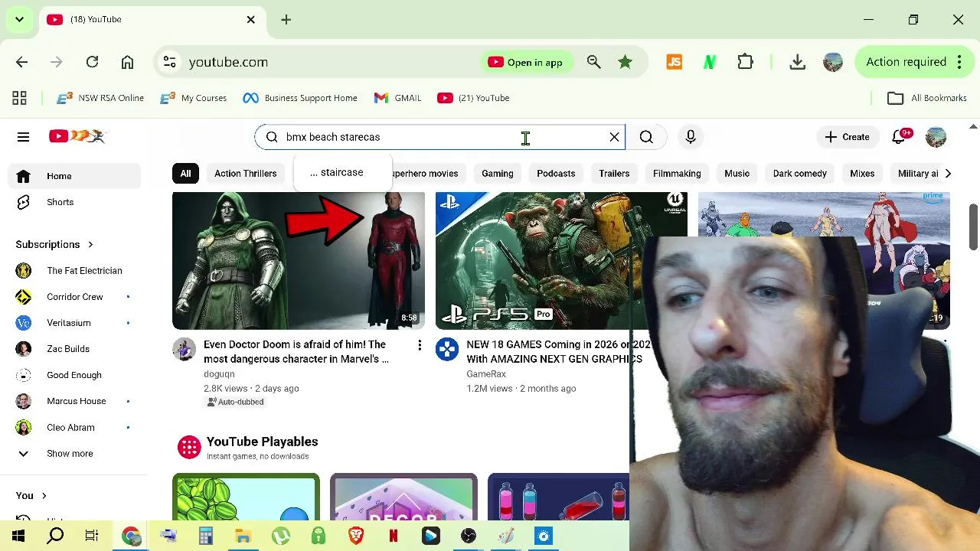The width and height of the screenshot is (980, 551).
Task: Click the GameRax channel name
Action: click(486, 373)
